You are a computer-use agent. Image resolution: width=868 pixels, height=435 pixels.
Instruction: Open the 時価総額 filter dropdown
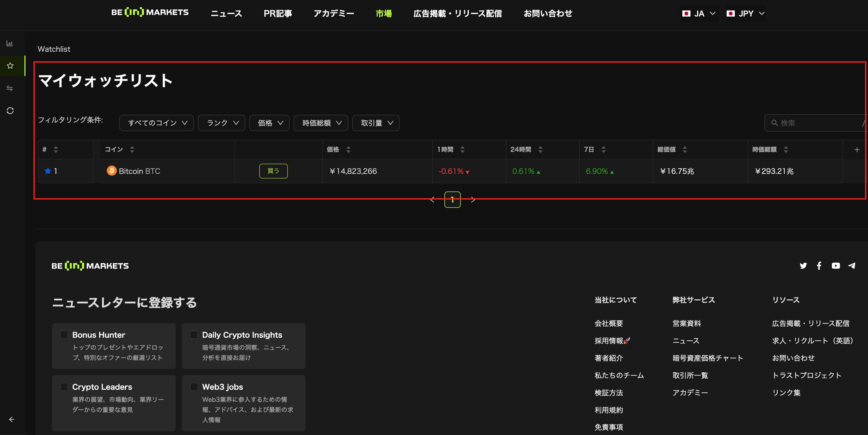[321, 123]
